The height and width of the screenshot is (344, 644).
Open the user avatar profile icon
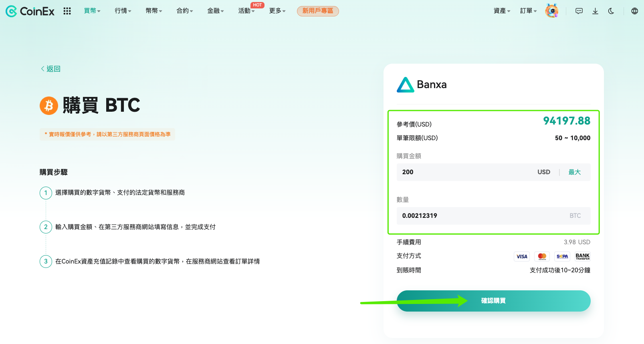552,11
